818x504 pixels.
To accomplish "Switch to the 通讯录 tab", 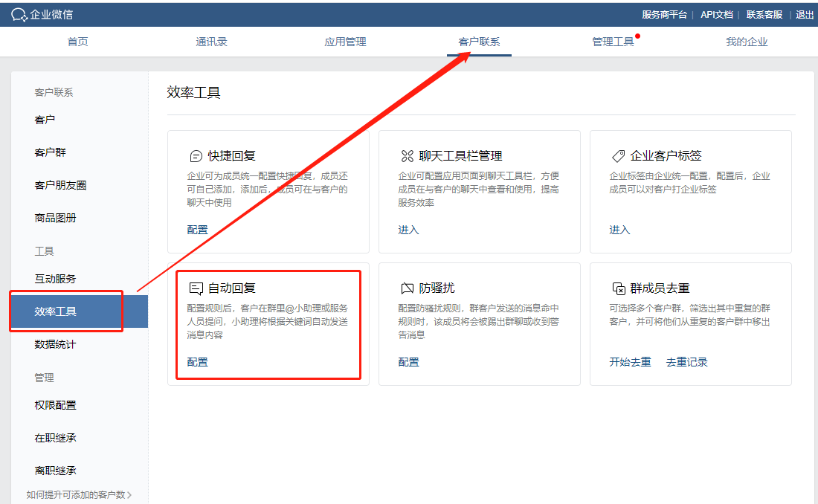I will coord(211,42).
